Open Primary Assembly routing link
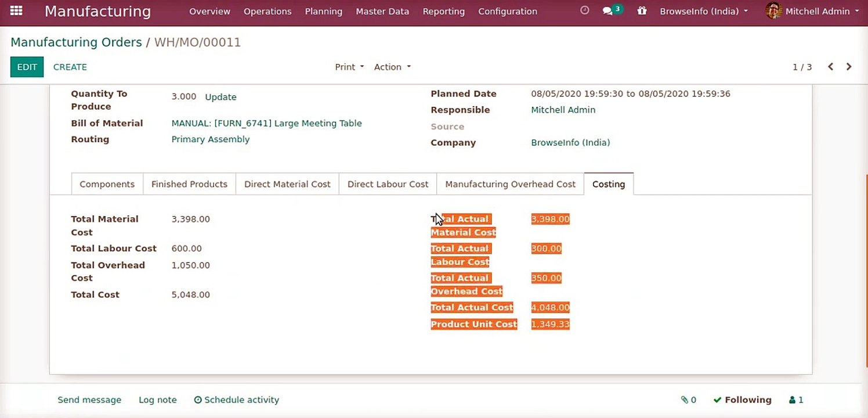Image resolution: width=868 pixels, height=418 pixels. pos(211,139)
